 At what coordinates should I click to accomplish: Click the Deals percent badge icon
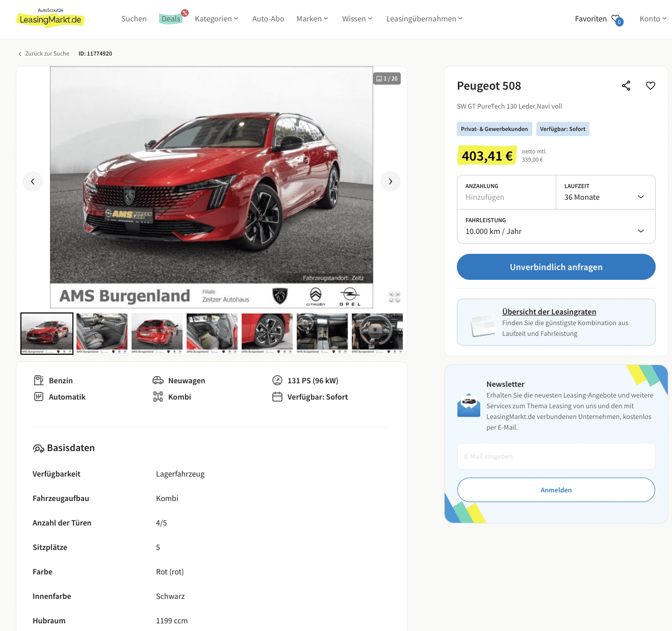coord(185,13)
